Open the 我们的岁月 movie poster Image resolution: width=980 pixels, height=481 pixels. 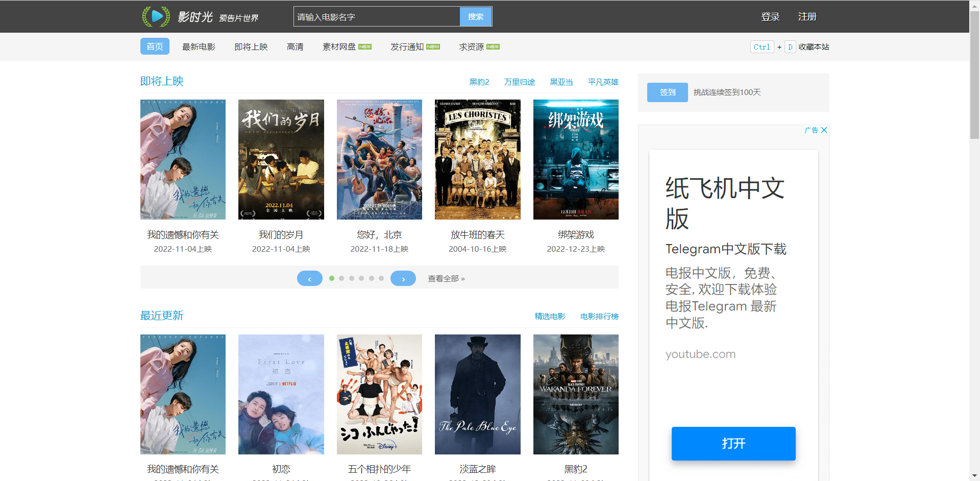coord(281,159)
